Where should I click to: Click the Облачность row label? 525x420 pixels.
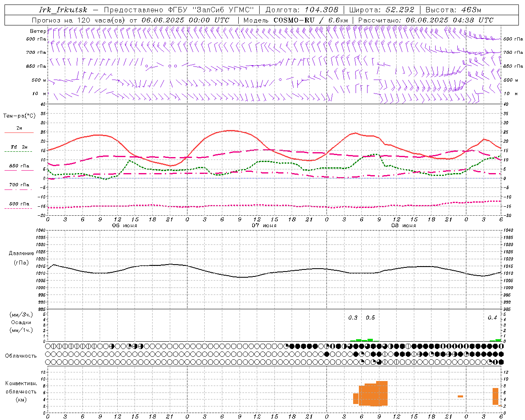click(x=21, y=356)
